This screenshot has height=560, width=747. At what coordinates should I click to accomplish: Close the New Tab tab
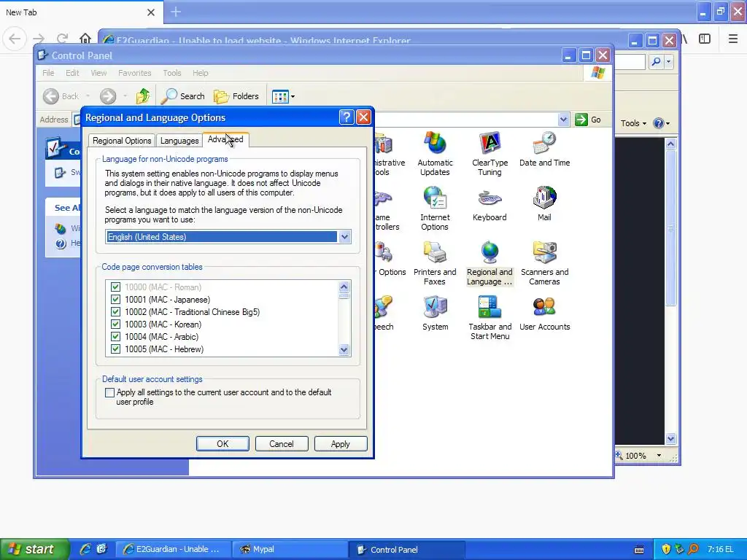pos(151,12)
